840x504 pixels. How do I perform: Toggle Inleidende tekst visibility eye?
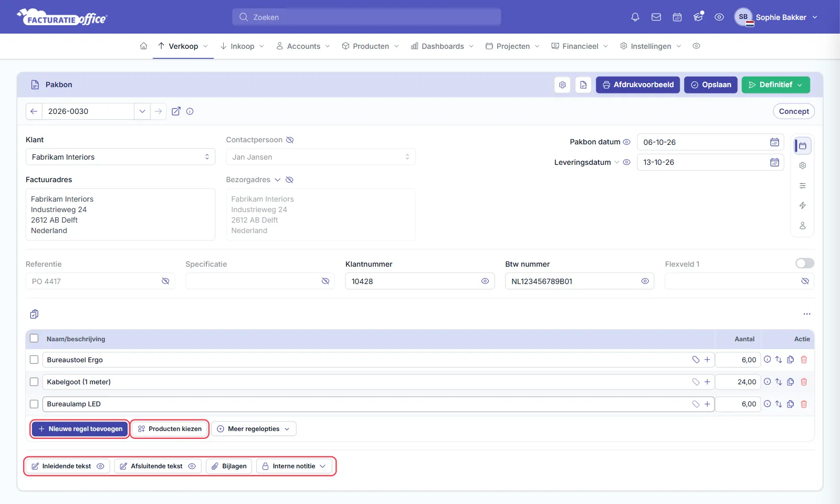coord(100,466)
